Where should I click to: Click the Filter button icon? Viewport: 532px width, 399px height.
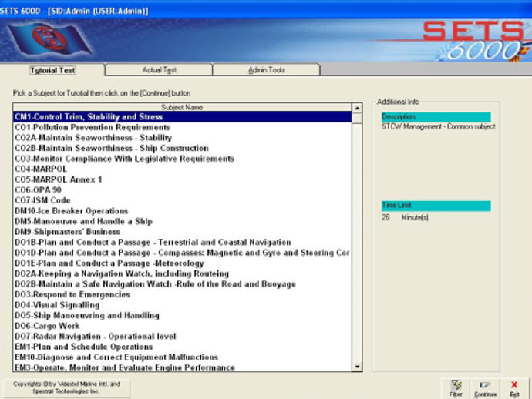point(456,385)
